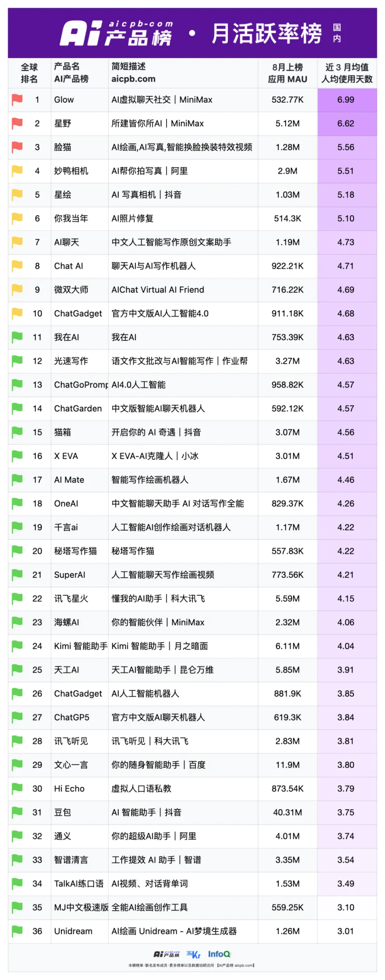Click the 全球排名 column header
385x980 pixels.
(29, 73)
